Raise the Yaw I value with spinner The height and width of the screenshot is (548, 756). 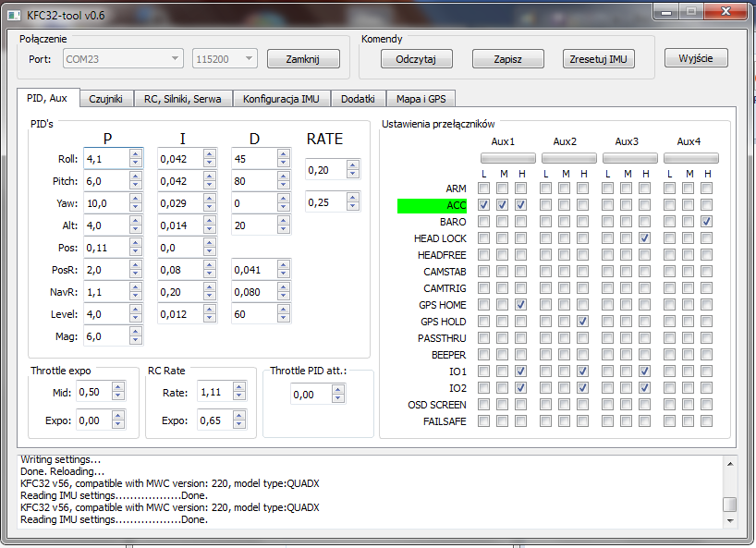click(x=209, y=200)
